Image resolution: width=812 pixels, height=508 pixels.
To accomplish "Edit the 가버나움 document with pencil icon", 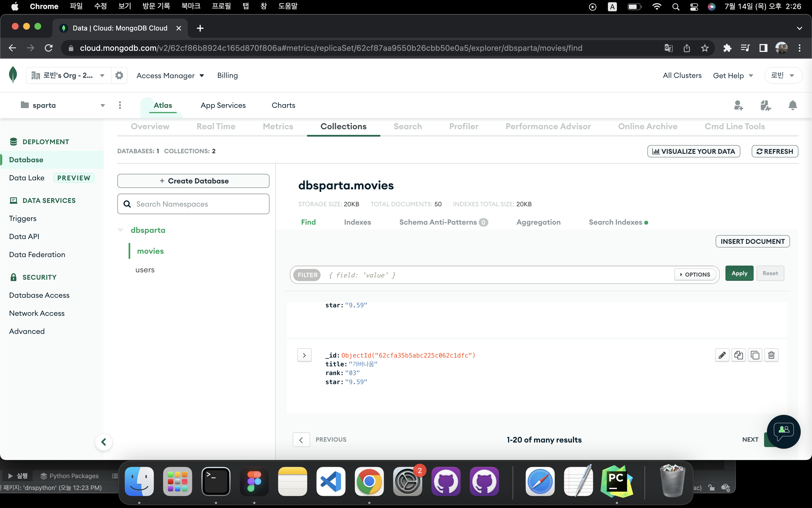I will 722,355.
